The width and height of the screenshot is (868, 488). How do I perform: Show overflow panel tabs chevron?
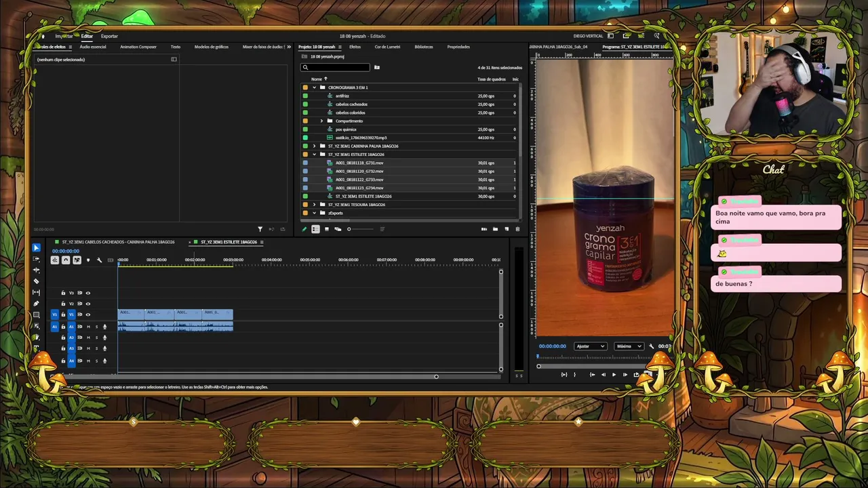tap(289, 47)
